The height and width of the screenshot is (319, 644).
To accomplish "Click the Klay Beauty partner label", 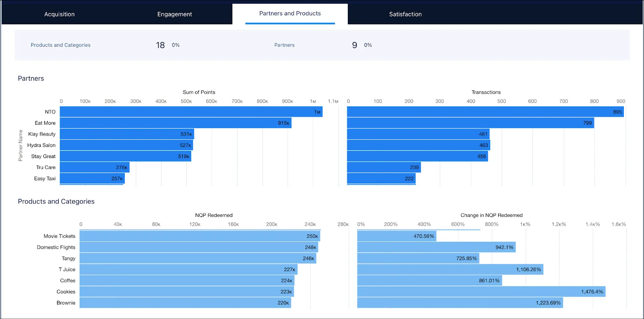I will point(42,134).
